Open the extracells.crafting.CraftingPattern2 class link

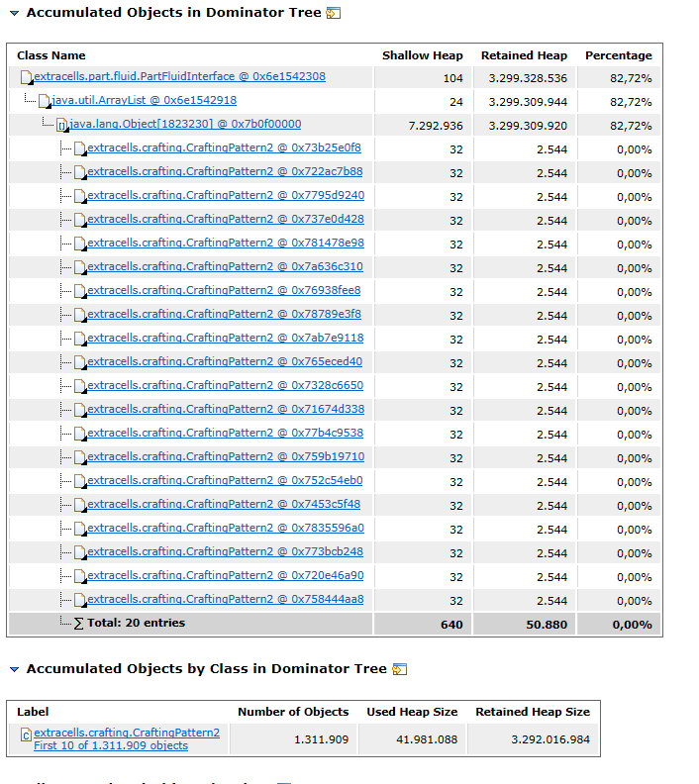127,733
